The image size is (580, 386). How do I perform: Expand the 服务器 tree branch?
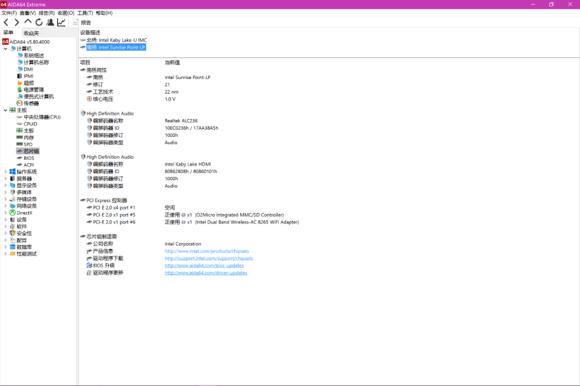click(x=6, y=179)
